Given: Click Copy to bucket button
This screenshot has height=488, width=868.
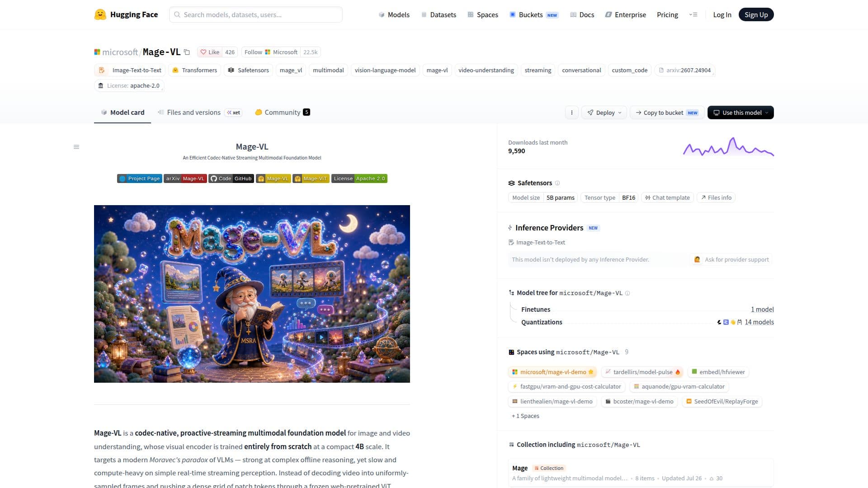Looking at the screenshot, I should click(667, 113).
